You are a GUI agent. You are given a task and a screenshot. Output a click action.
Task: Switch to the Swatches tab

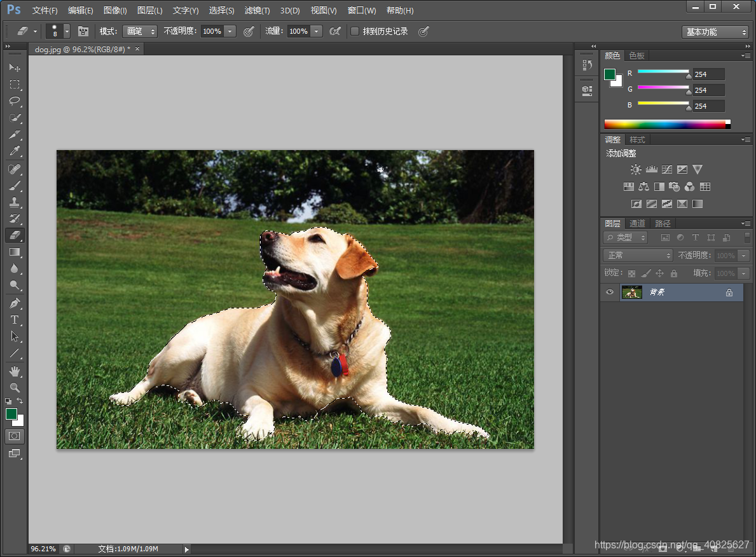point(636,55)
